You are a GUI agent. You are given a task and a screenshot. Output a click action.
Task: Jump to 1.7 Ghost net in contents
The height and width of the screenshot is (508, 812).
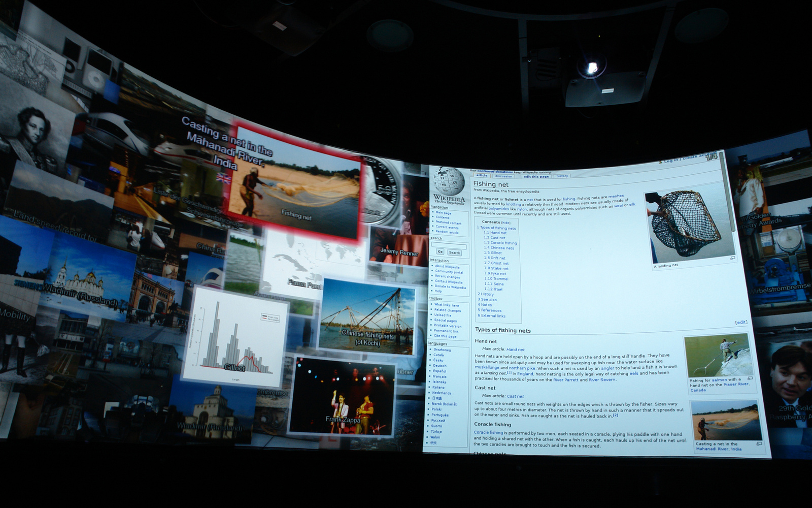(x=496, y=263)
